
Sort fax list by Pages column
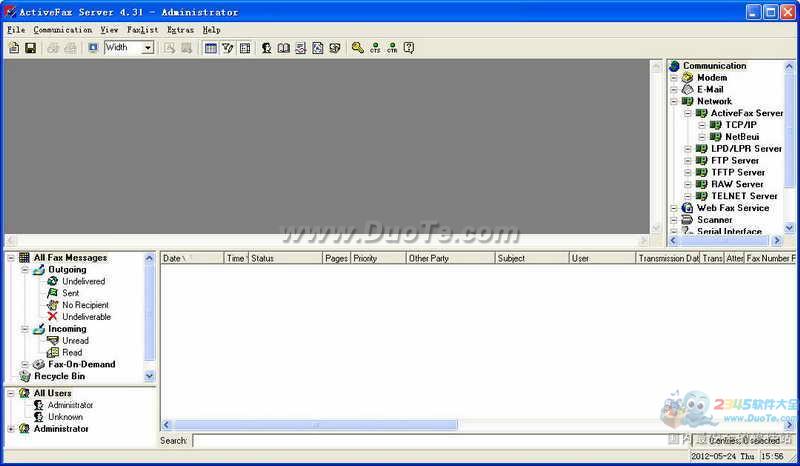[336, 258]
